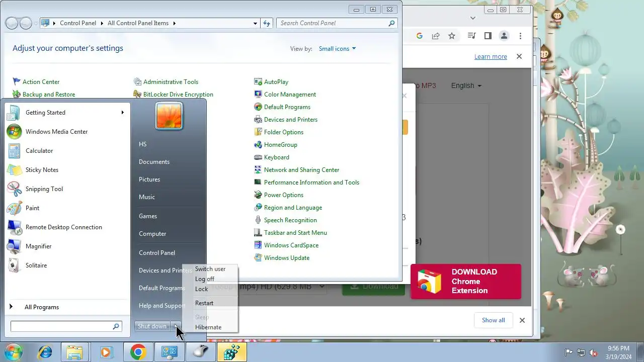Click the AutoPlay icon
644x362 pixels.
pos(258,82)
